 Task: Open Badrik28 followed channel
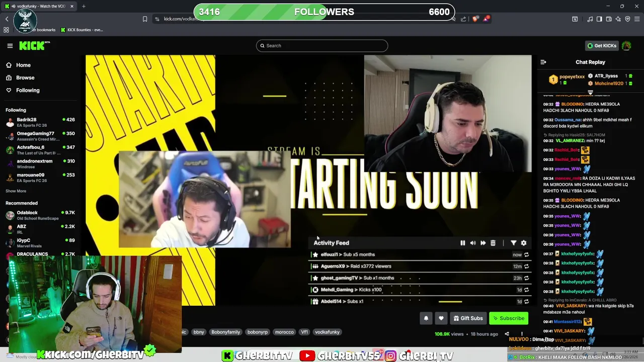pyautogui.click(x=40, y=122)
